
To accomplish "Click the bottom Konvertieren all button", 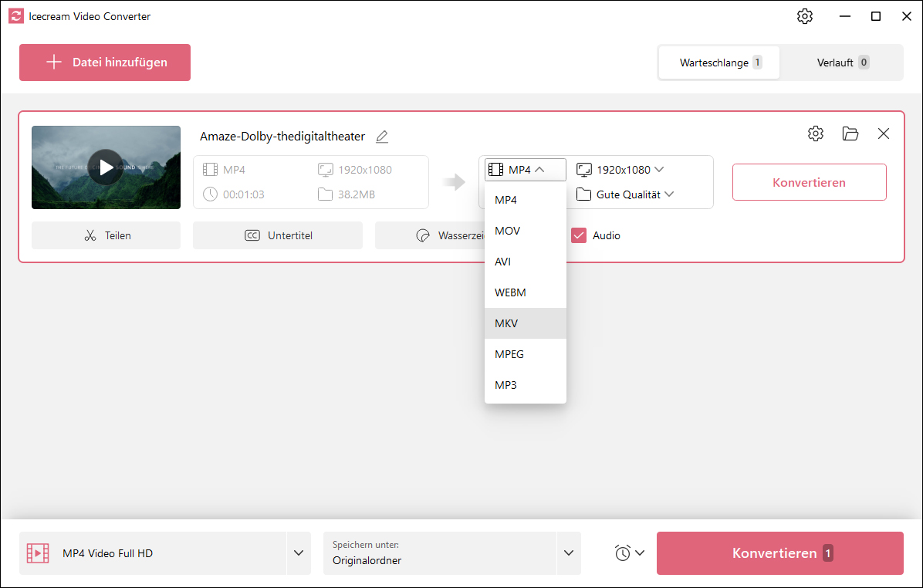I will (780, 553).
